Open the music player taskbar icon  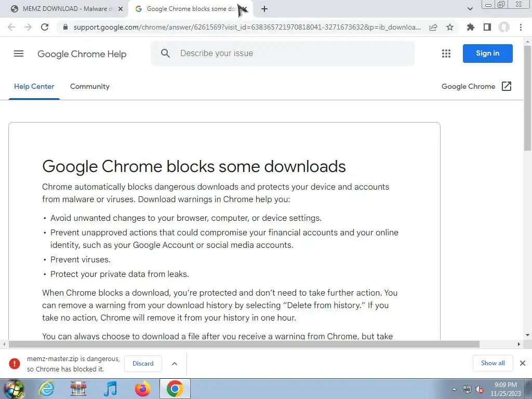pos(110,389)
